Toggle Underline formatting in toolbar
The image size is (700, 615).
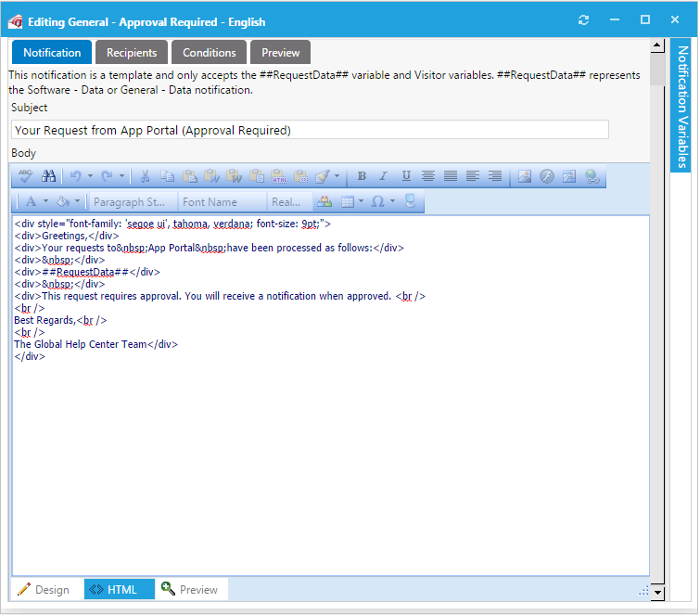coord(406,176)
